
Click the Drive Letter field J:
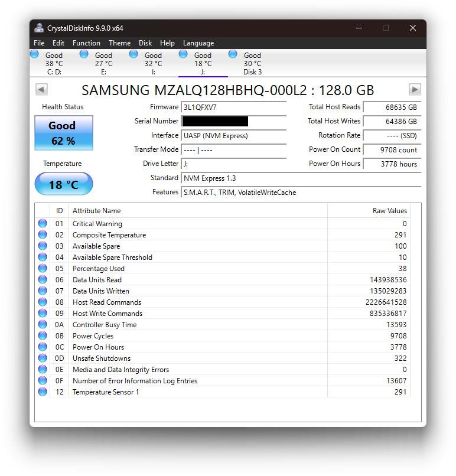[x=233, y=164]
